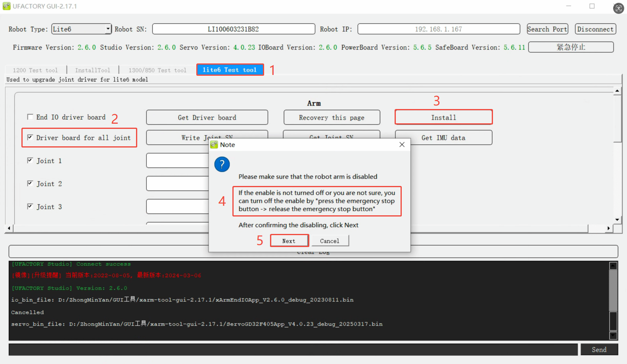Uncheck the Joint 1 checkbox
The width and height of the screenshot is (627, 364).
(x=30, y=160)
